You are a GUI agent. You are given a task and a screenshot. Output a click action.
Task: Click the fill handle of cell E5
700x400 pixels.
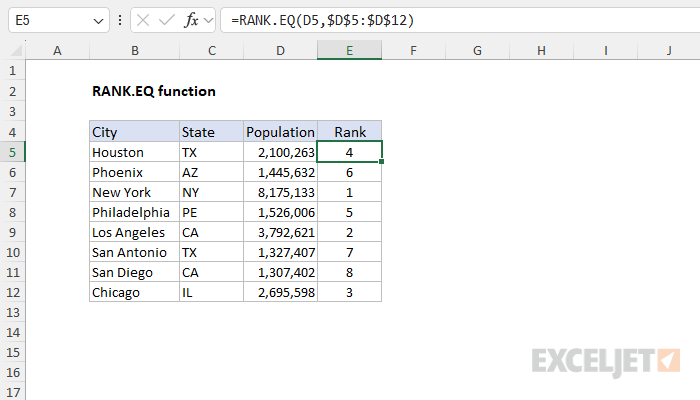tap(382, 162)
